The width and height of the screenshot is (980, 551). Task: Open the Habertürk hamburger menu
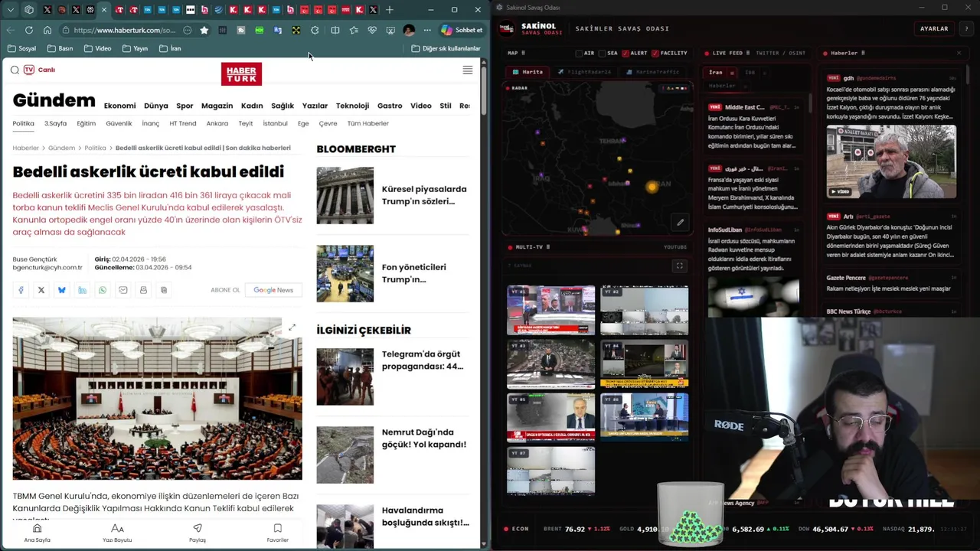[x=468, y=70]
